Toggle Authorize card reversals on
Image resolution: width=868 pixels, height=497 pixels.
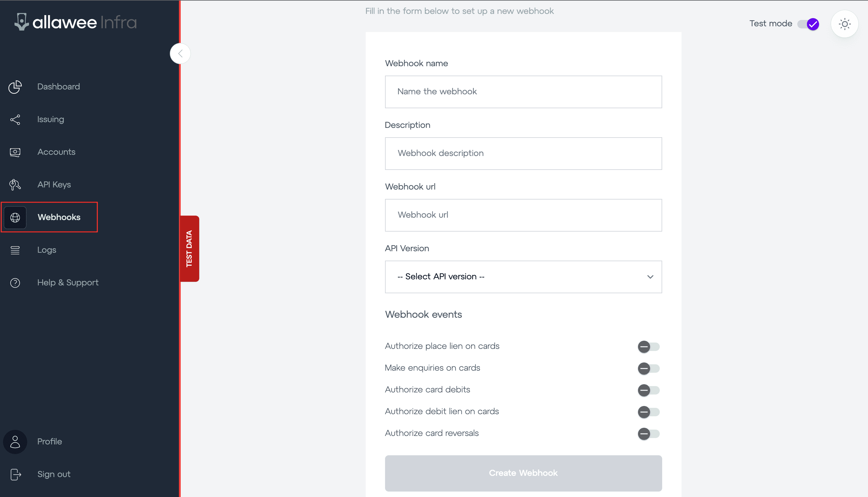tap(649, 434)
